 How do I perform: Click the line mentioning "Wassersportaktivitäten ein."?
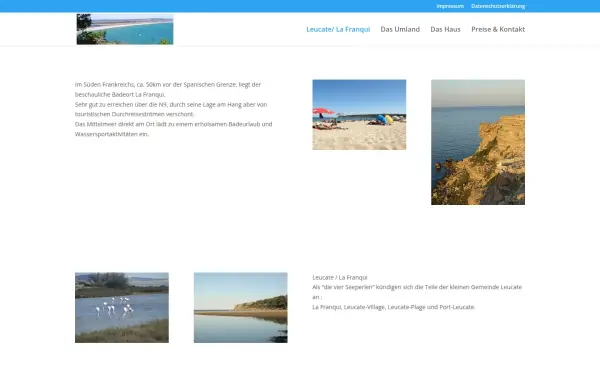coord(112,134)
